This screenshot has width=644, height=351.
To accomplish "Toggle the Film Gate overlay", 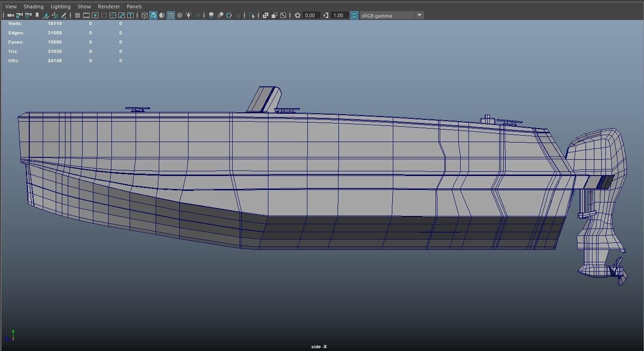I will (86, 15).
